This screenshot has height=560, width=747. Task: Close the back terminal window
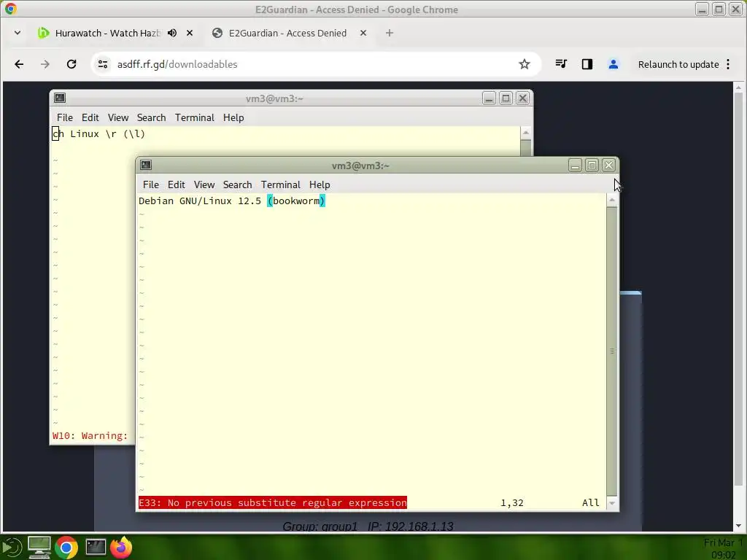tap(522, 98)
